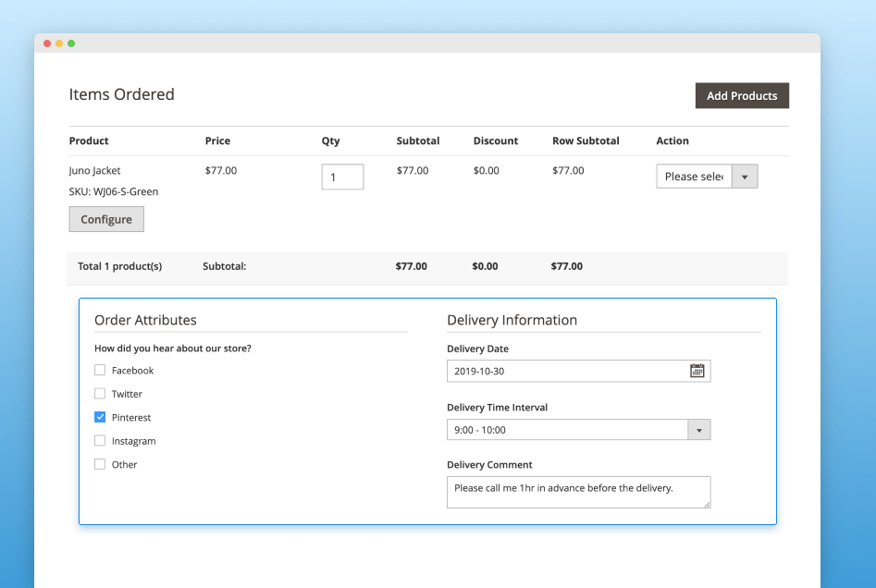Expand the Delivery Time Interval dropdown
Screen dimensions: 876x588
(x=578, y=430)
